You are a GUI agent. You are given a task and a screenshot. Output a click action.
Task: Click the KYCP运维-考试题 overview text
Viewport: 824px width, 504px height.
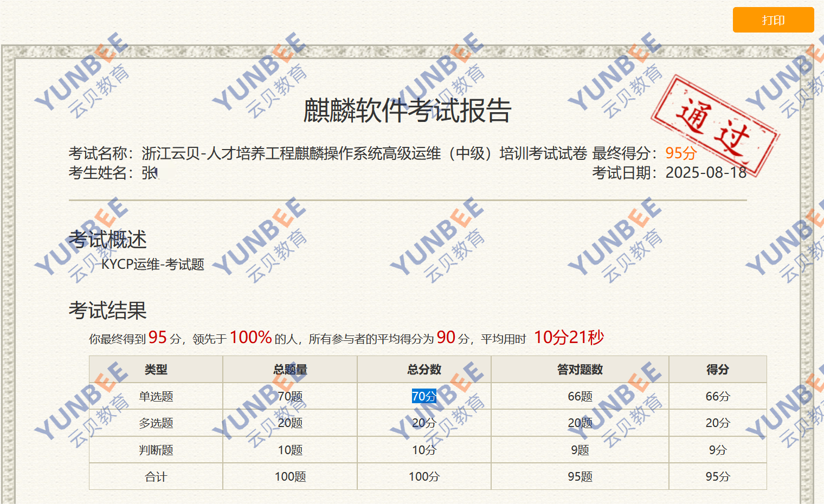(x=152, y=264)
